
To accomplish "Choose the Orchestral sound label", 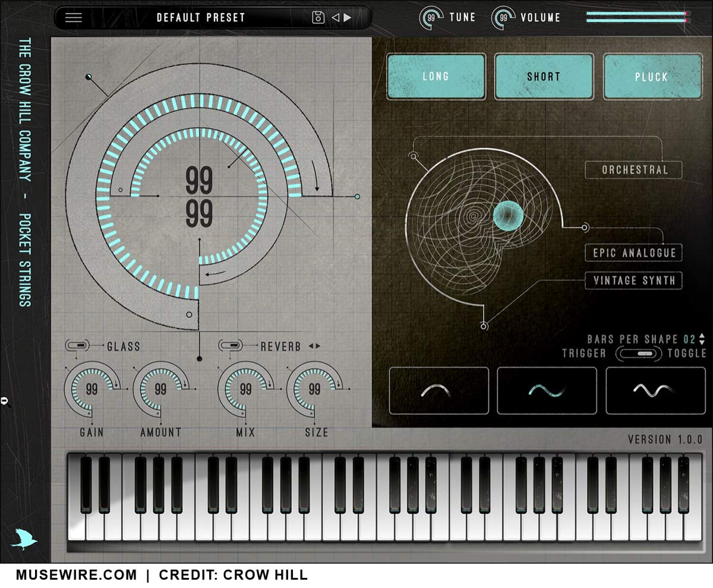I will [634, 170].
